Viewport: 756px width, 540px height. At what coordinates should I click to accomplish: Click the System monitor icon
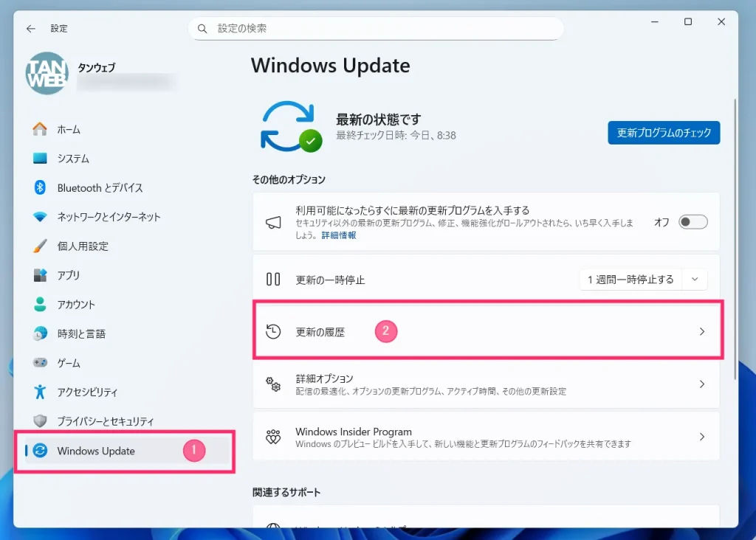point(40,158)
